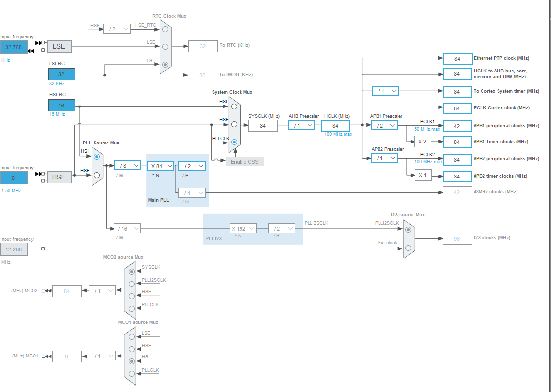Select HSI in the PLL Source Mux

coord(96,157)
